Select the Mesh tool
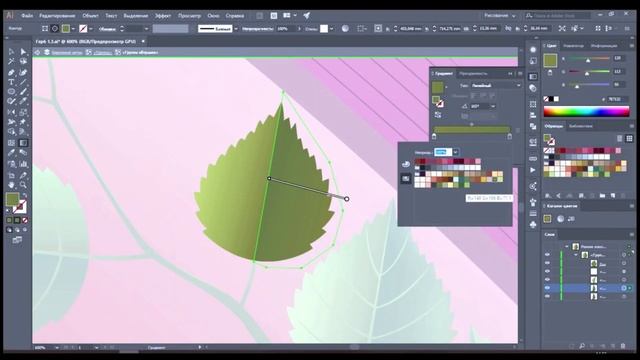 (x=11, y=143)
